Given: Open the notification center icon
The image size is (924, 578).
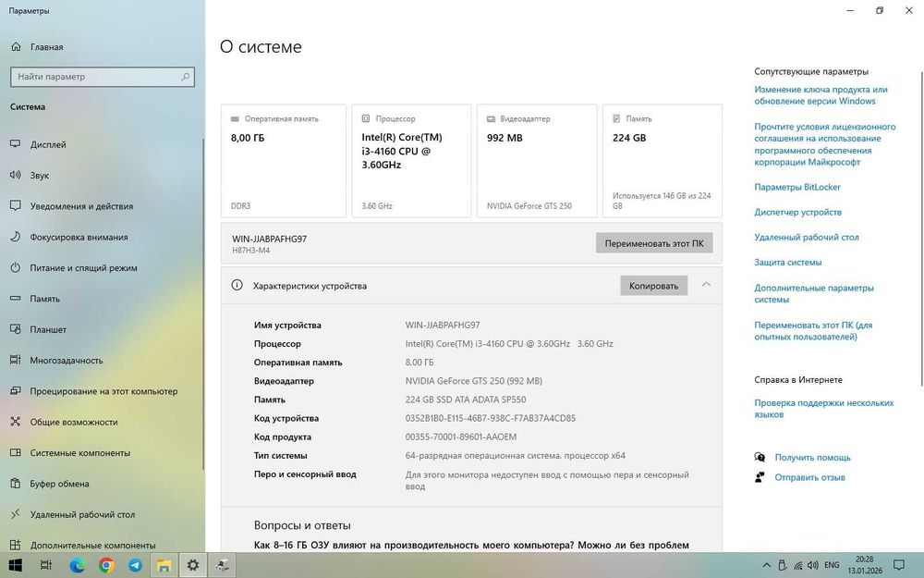Looking at the screenshot, I should (899, 565).
